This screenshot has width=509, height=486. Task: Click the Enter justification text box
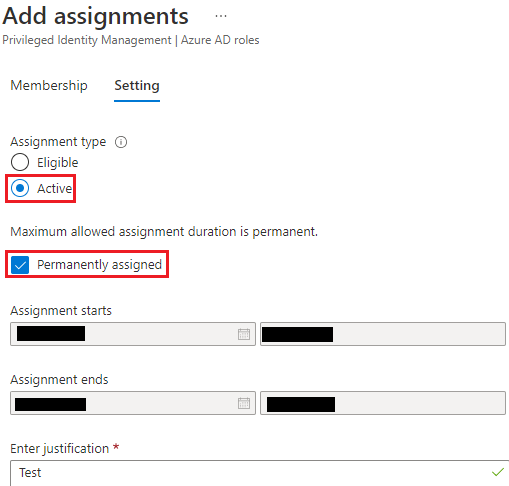(260, 473)
